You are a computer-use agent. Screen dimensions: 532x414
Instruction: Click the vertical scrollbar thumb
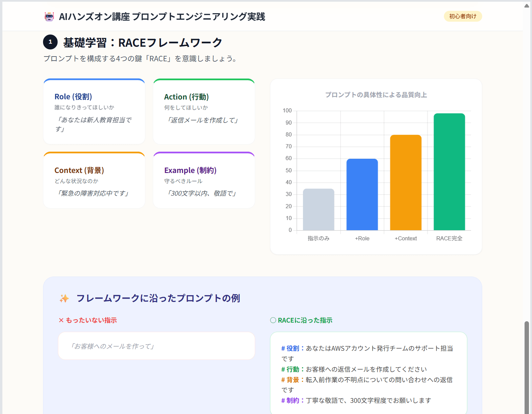click(x=527, y=367)
